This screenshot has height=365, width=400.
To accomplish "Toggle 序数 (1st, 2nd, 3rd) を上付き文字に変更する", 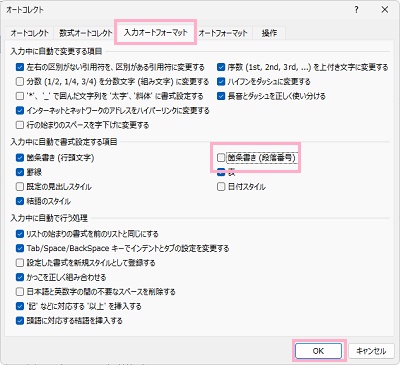I will [x=221, y=67].
